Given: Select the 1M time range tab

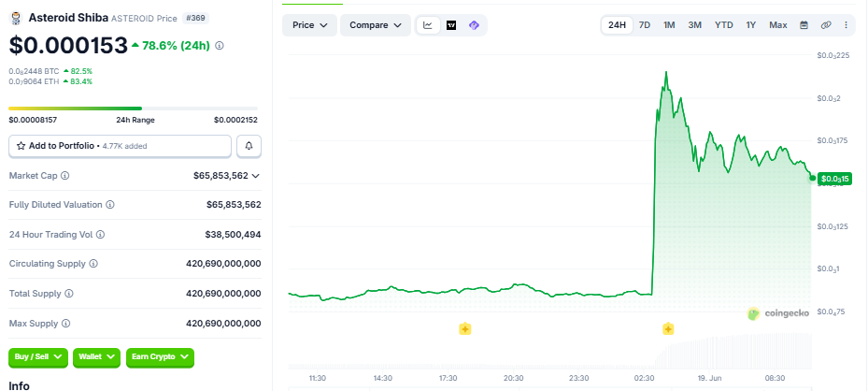Looking at the screenshot, I should pyautogui.click(x=669, y=25).
